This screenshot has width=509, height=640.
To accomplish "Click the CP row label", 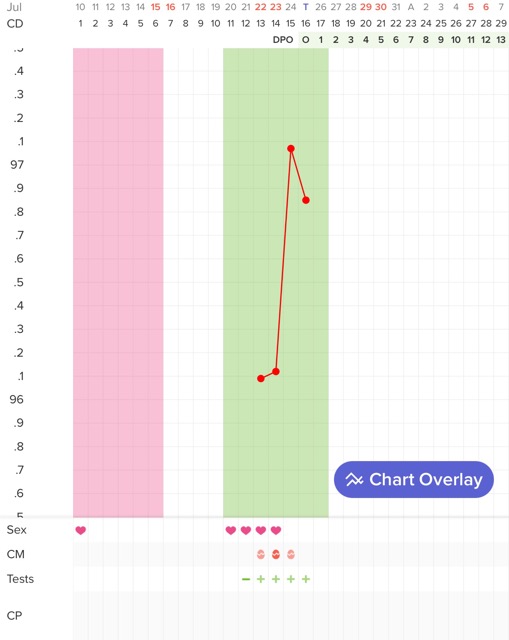I will tap(14, 616).
